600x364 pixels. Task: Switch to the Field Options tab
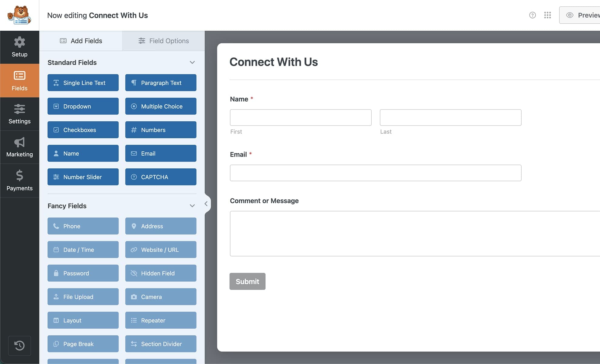[163, 41]
